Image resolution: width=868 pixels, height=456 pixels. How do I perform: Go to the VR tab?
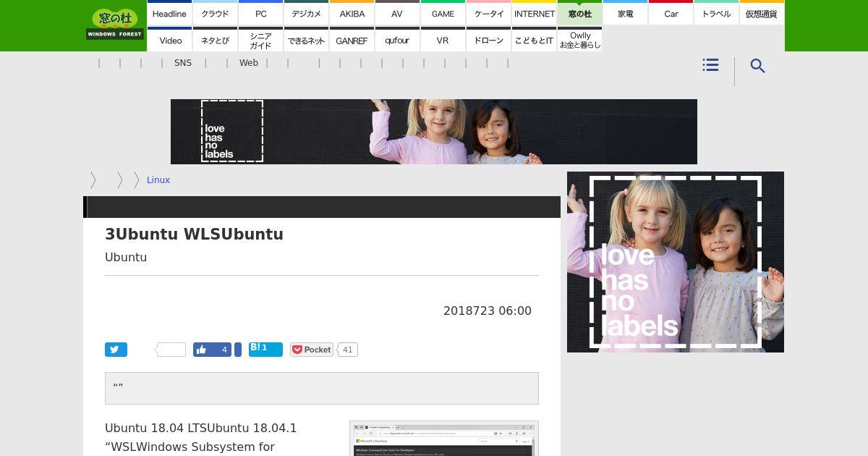click(x=443, y=39)
